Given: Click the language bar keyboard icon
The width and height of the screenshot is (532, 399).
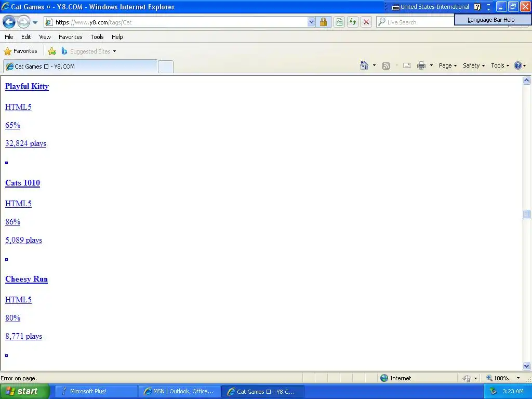Looking at the screenshot, I should pyautogui.click(x=395, y=7).
